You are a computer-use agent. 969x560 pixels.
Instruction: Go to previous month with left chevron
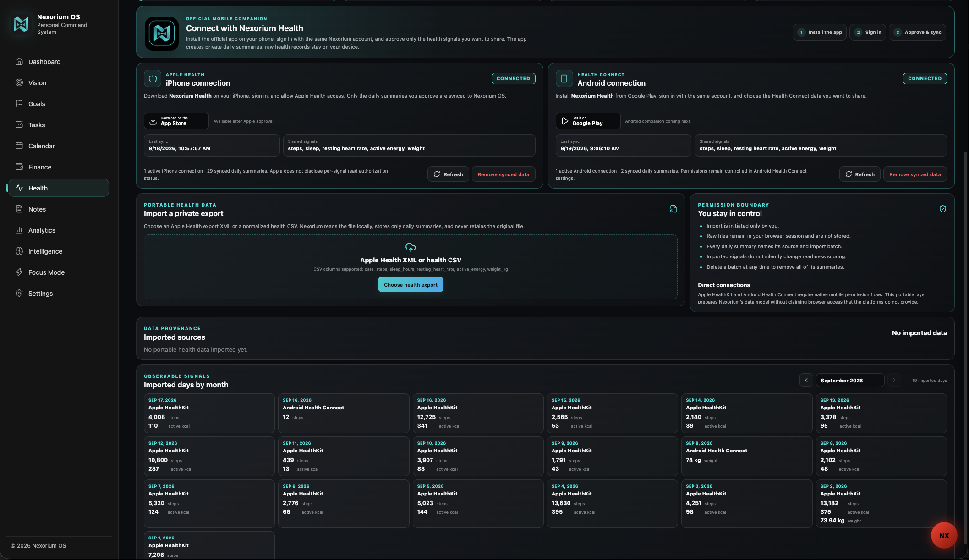click(x=806, y=380)
